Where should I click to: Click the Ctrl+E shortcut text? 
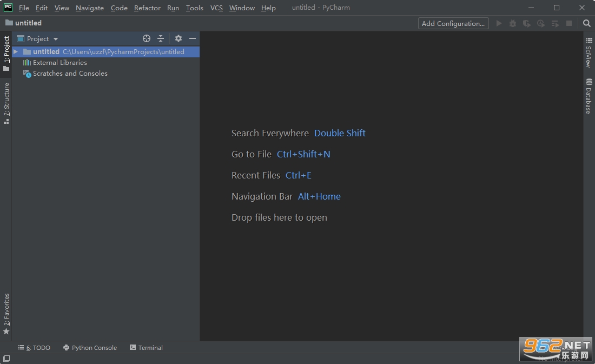point(298,175)
